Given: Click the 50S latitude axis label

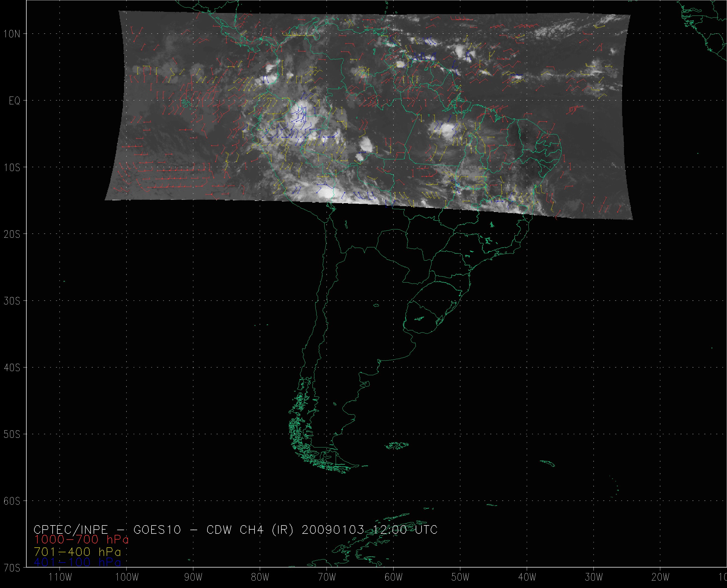Looking at the screenshot, I should point(12,434).
